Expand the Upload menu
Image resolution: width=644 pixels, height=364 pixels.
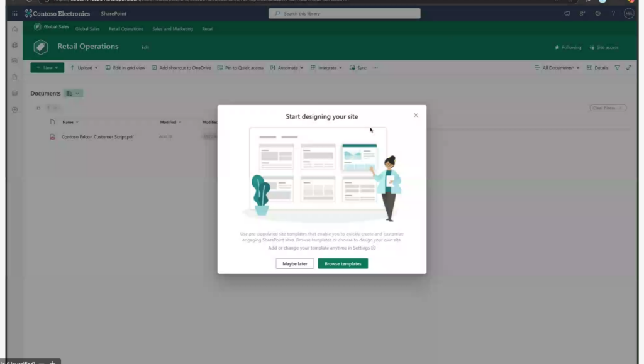point(84,68)
